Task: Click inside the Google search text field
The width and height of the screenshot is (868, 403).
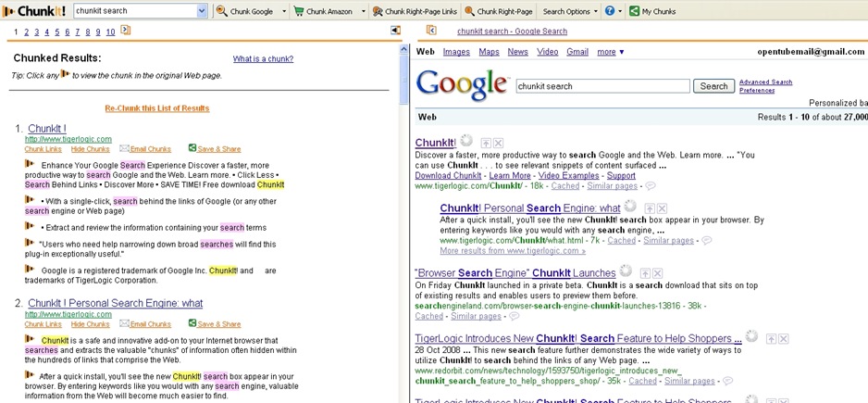Action: click(x=602, y=86)
